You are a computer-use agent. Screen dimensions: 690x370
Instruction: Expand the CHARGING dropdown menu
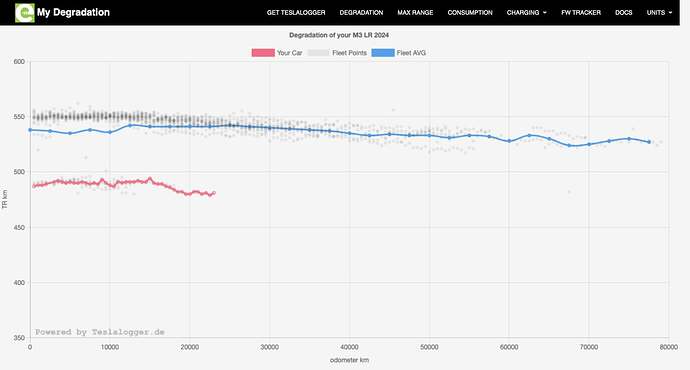[x=526, y=13]
